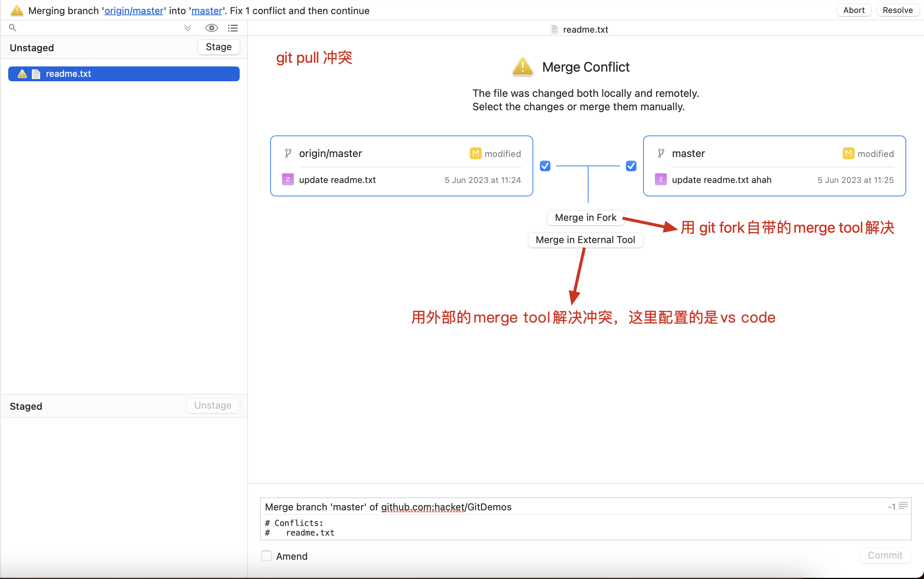
Task: Uncheck the origin/master changes checkbox
Action: coord(545,166)
